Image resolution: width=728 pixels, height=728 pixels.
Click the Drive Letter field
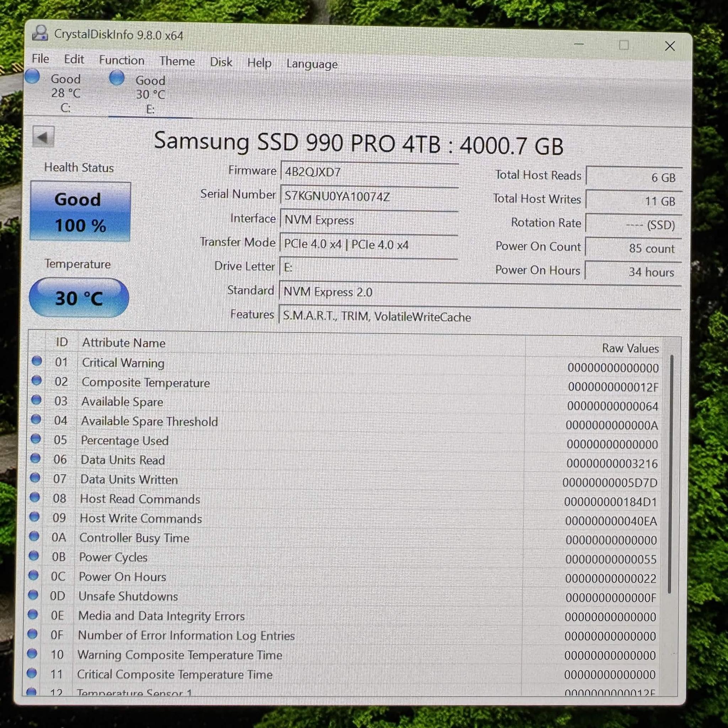(x=368, y=268)
